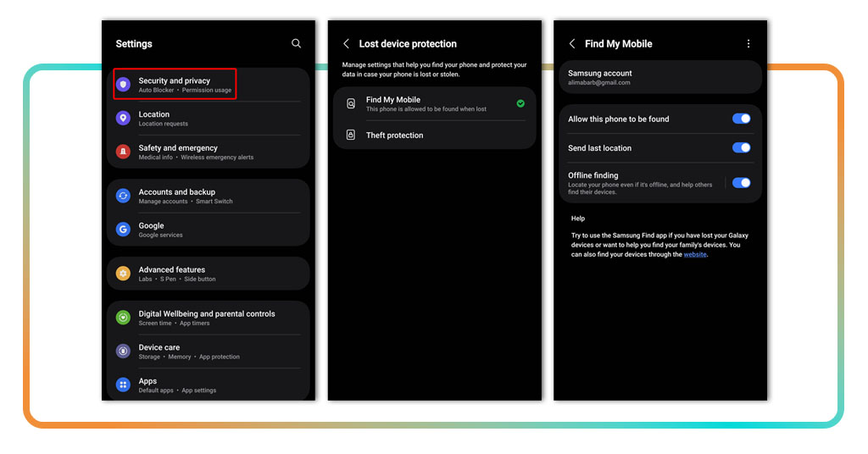Tap the Safety and emergency alert icon

124,152
